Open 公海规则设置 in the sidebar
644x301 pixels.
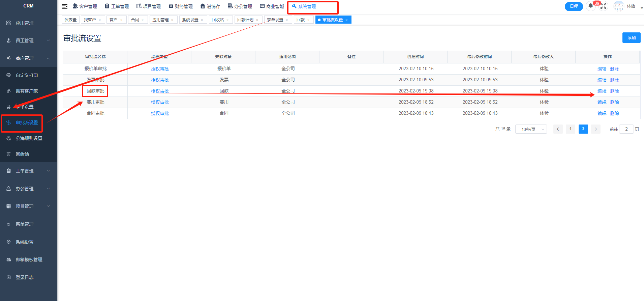tap(29, 138)
